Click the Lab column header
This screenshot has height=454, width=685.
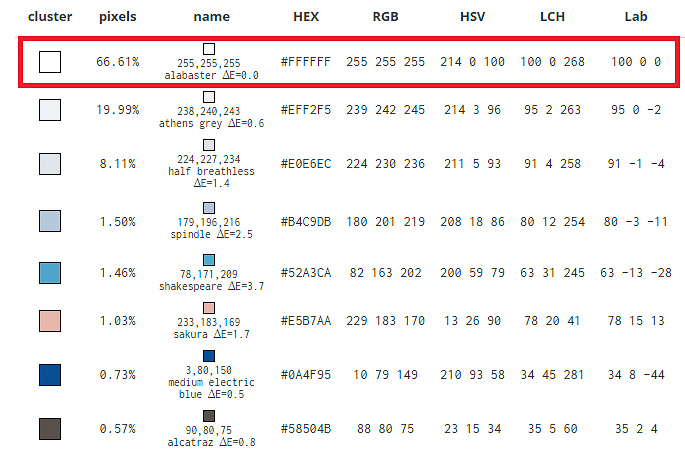pyautogui.click(x=636, y=17)
